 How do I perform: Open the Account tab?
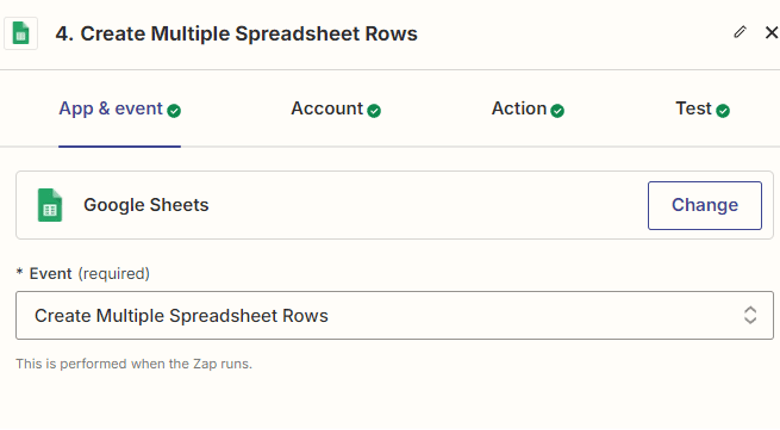(327, 109)
